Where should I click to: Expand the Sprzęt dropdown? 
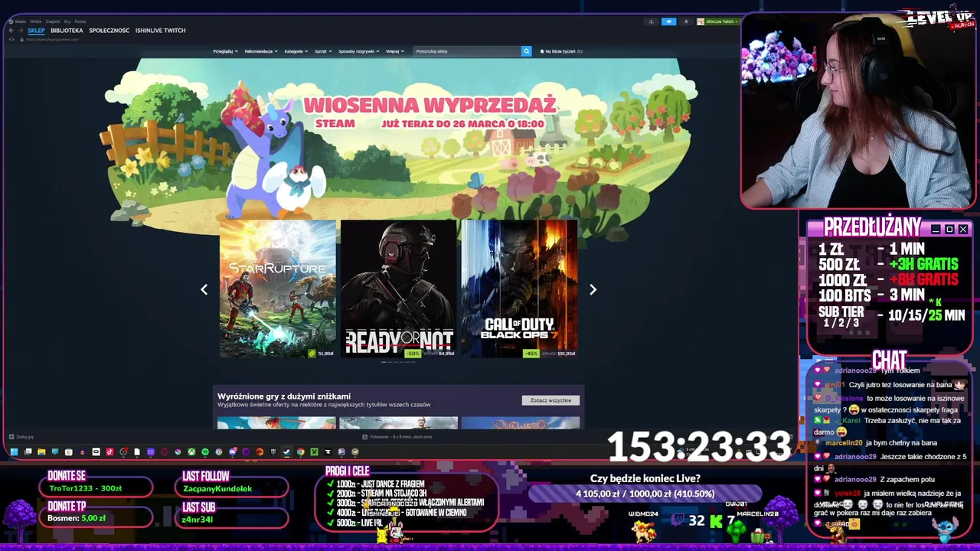pyautogui.click(x=323, y=51)
